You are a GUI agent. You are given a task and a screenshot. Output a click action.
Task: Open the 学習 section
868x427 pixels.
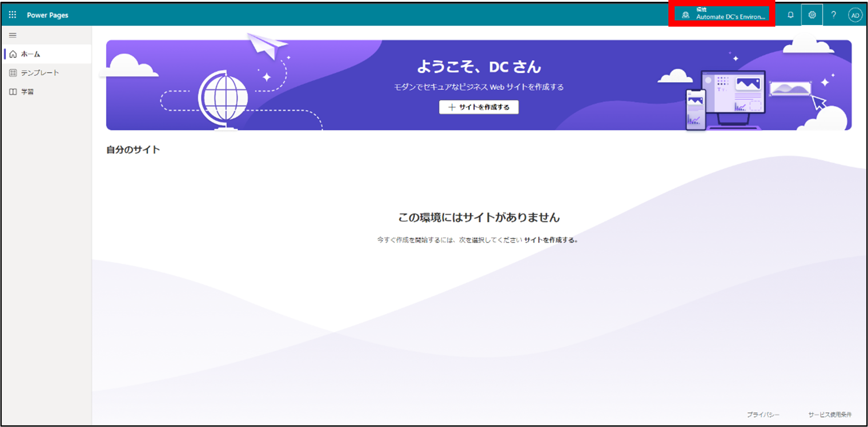click(x=27, y=92)
